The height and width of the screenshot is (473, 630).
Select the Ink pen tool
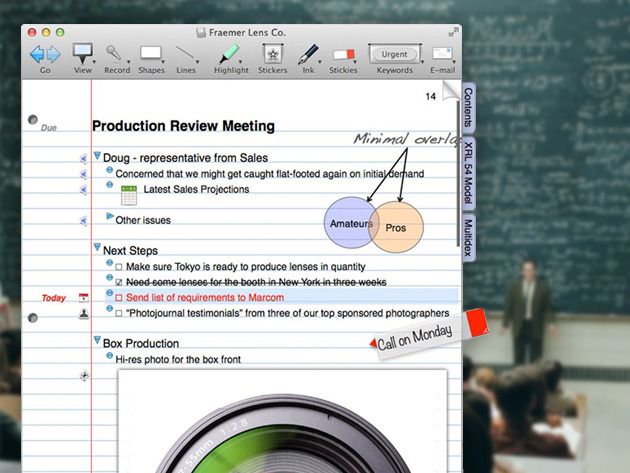(x=308, y=54)
